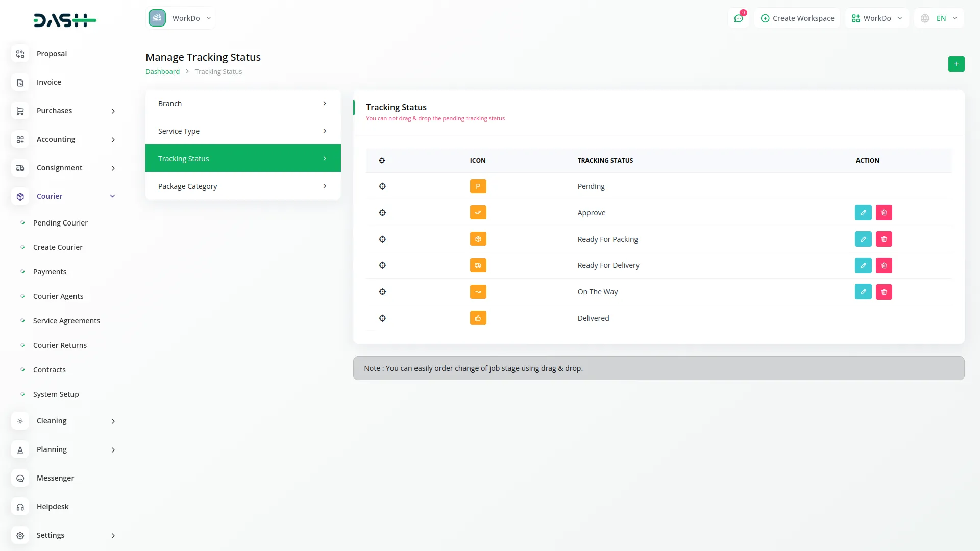This screenshot has height=551, width=980.
Task: Follow the Dashboard breadcrumb link
Action: [x=162, y=72]
